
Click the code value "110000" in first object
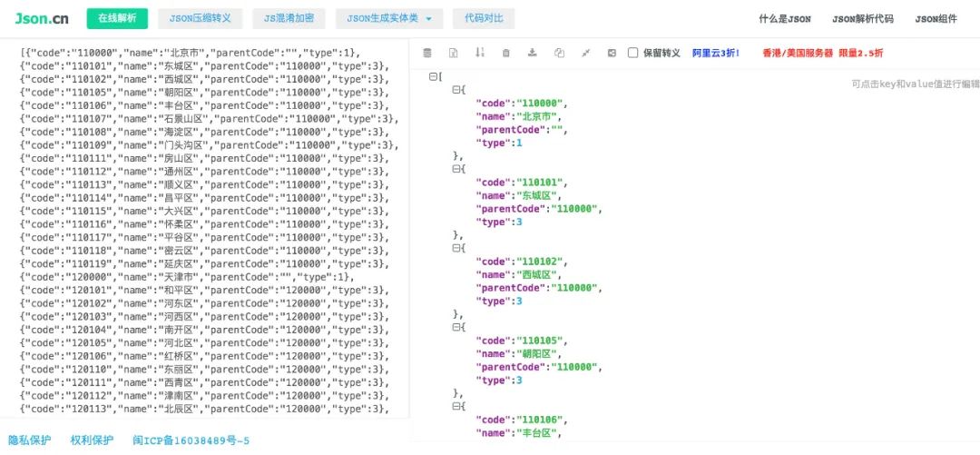pyautogui.click(x=540, y=104)
